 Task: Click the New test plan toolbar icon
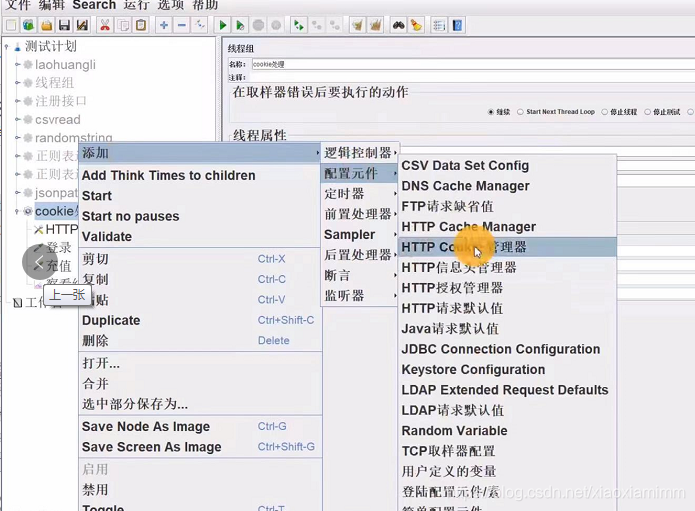11,25
